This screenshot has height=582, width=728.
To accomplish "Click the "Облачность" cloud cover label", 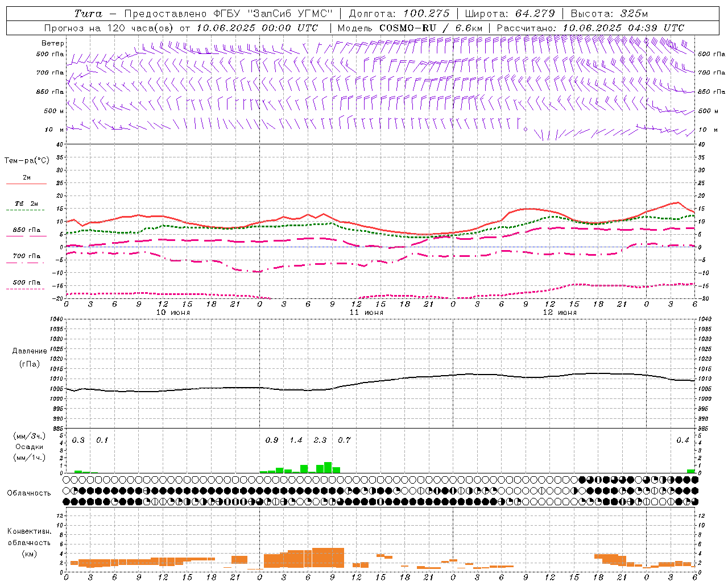I will click(x=29, y=493).
